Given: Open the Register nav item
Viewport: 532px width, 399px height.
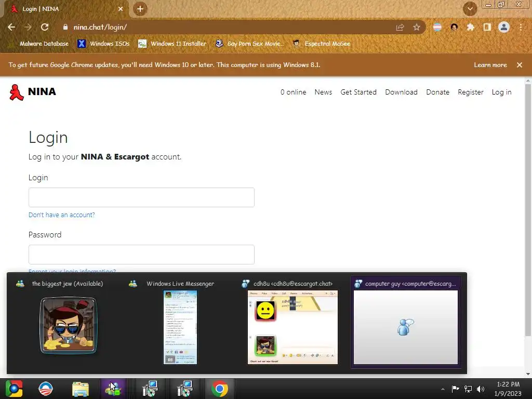Looking at the screenshot, I should point(470,92).
